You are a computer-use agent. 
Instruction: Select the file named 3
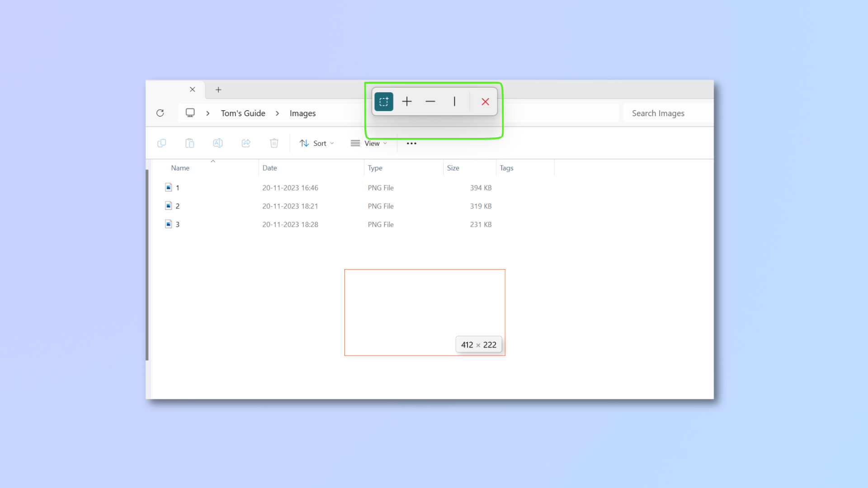[178, 224]
